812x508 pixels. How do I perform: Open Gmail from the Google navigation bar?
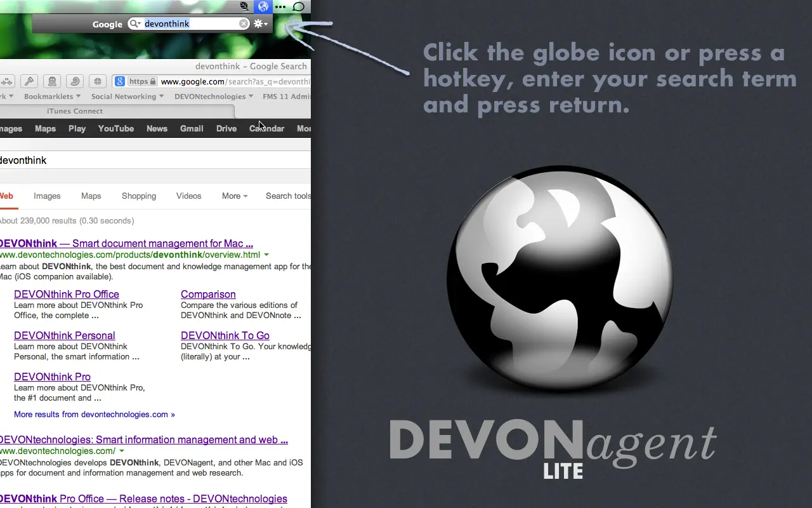(192, 128)
